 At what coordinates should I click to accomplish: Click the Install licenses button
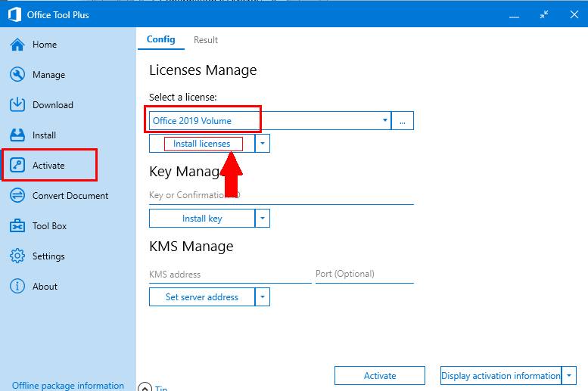coord(202,144)
